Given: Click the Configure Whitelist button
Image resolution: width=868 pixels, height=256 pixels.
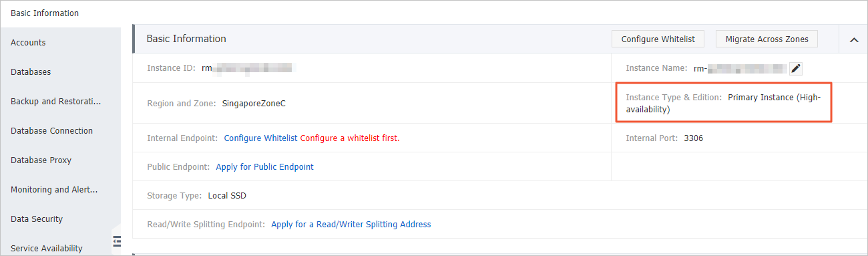Looking at the screenshot, I should (x=658, y=39).
